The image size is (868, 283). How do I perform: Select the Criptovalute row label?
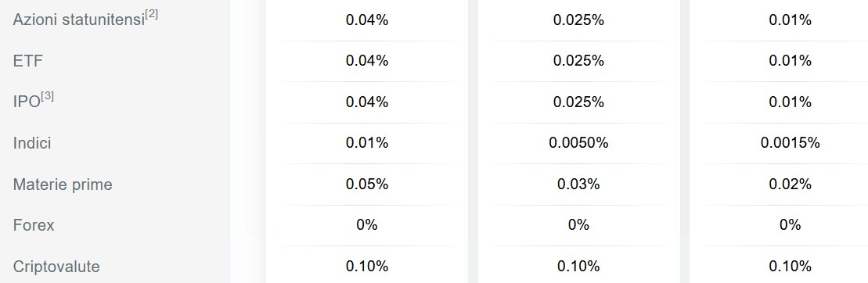(x=56, y=267)
